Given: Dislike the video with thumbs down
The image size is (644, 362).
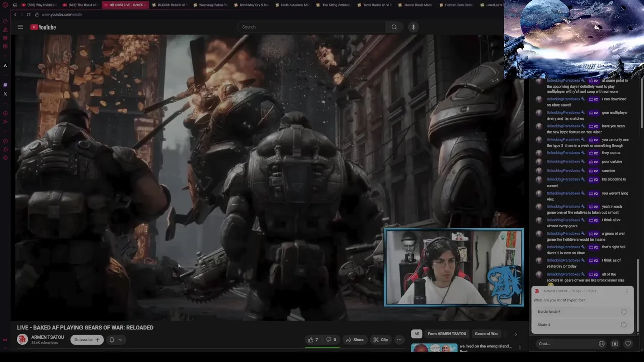Looking at the screenshot, I should (x=331, y=340).
